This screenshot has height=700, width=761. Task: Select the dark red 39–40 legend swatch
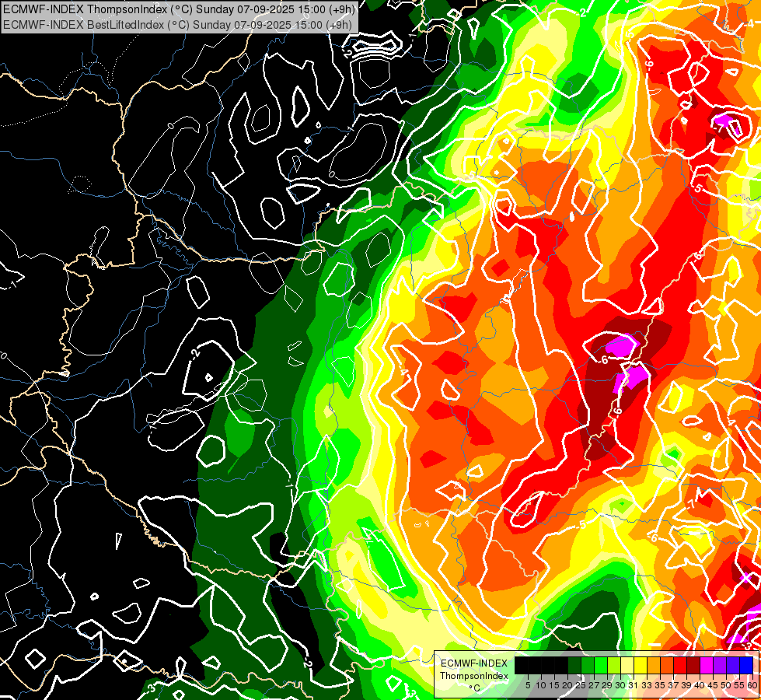point(693,665)
